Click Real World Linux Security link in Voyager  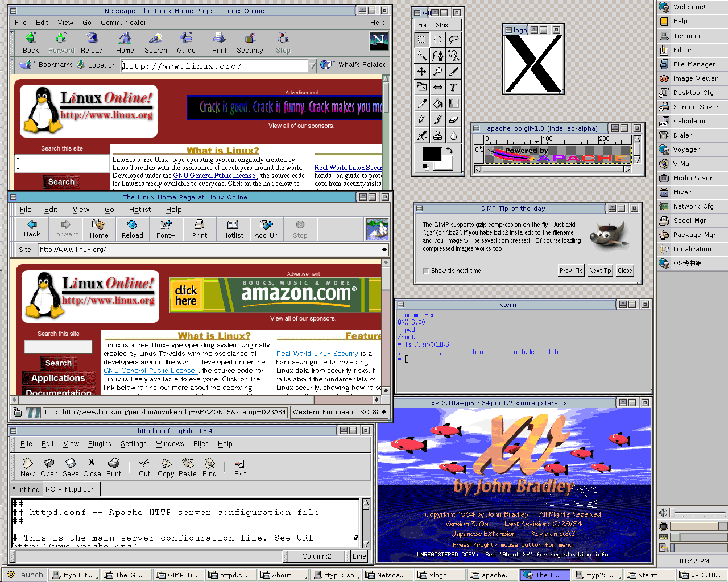[x=317, y=354]
